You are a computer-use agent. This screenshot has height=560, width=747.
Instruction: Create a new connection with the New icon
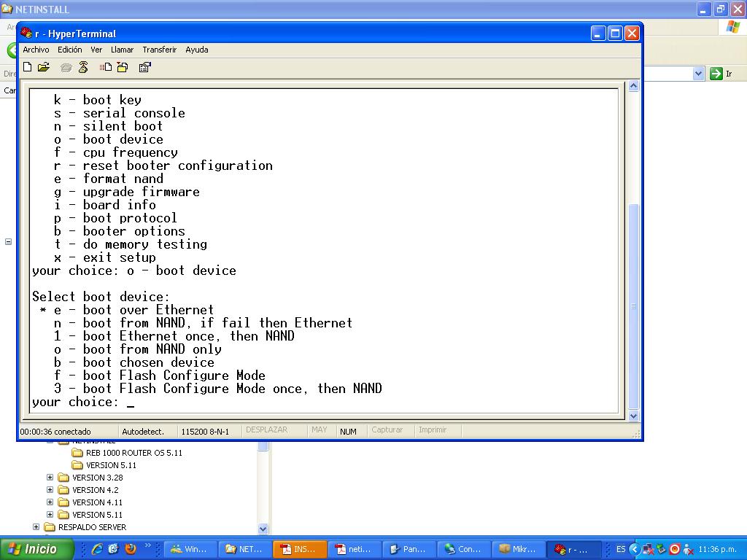pos(27,66)
